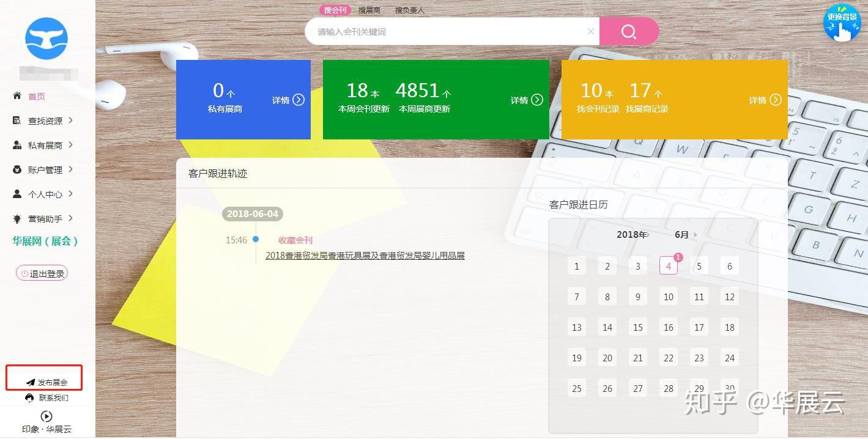Click the pink magnifier search icon
The height and width of the screenshot is (439, 868).
click(x=629, y=31)
